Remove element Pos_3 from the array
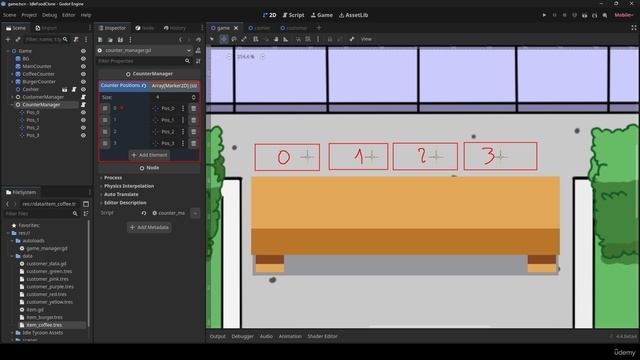Viewport: 640px width, 360px height. [194, 143]
